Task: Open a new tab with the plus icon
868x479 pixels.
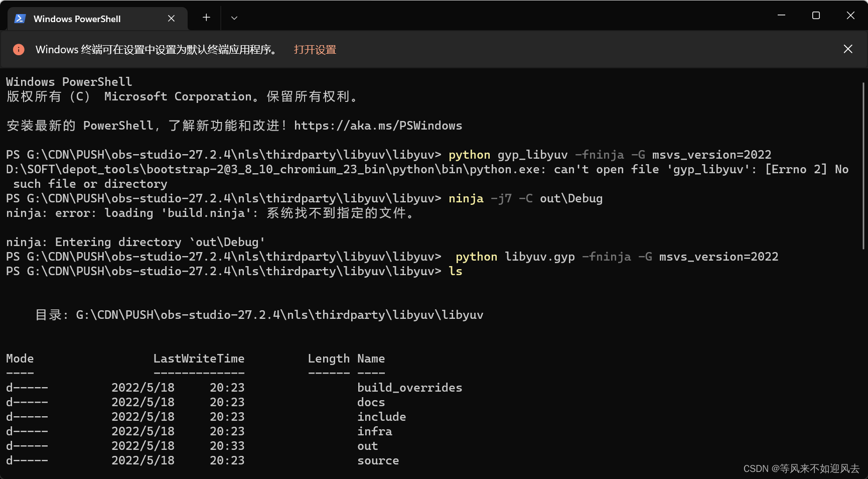Action: 206,18
